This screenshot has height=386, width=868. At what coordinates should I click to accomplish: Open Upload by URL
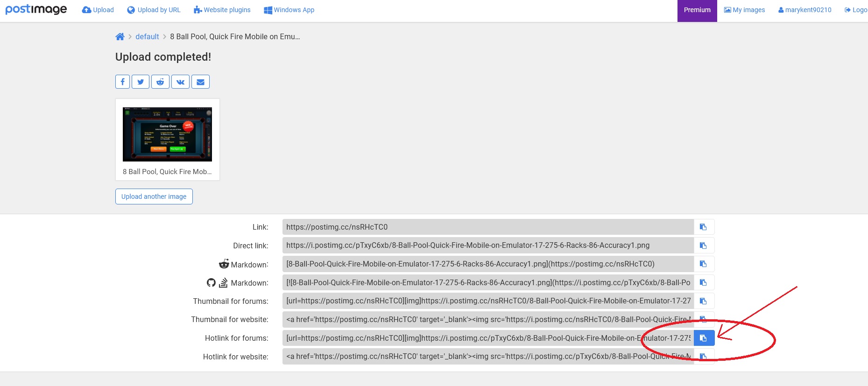pyautogui.click(x=154, y=10)
